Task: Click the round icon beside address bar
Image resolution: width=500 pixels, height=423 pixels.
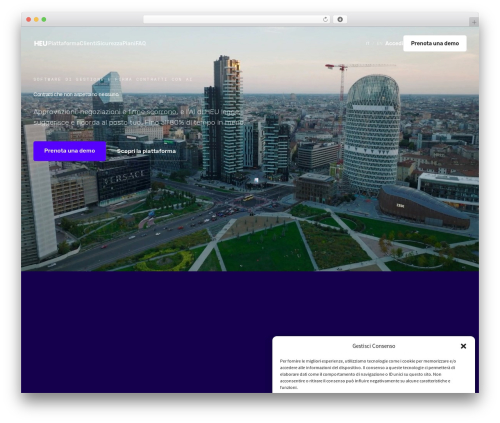Action: [340, 19]
